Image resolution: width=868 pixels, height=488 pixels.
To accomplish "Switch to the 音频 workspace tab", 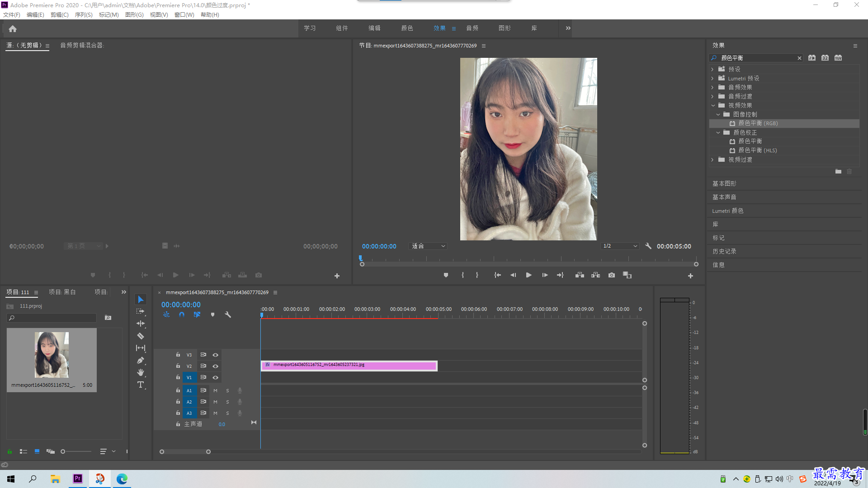I will click(472, 28).
